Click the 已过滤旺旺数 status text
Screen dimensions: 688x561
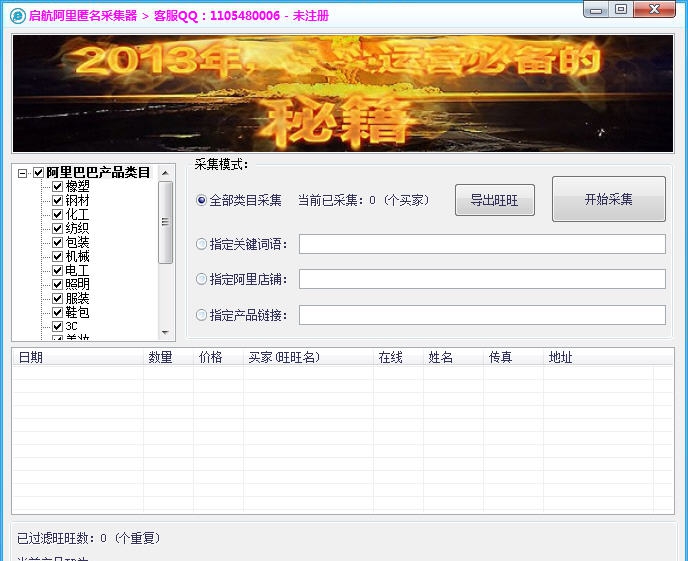coord(89,538)
